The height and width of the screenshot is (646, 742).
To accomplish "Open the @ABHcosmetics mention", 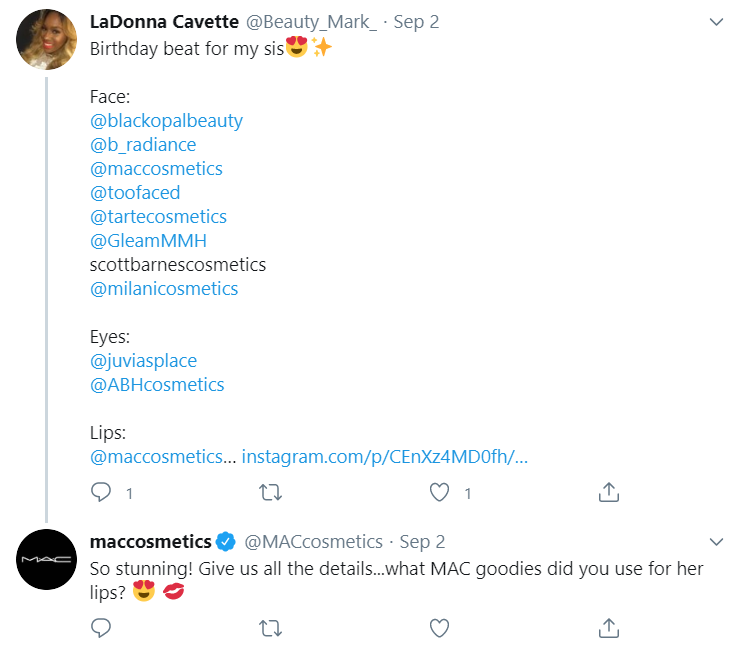I will (x=157, y=385).
